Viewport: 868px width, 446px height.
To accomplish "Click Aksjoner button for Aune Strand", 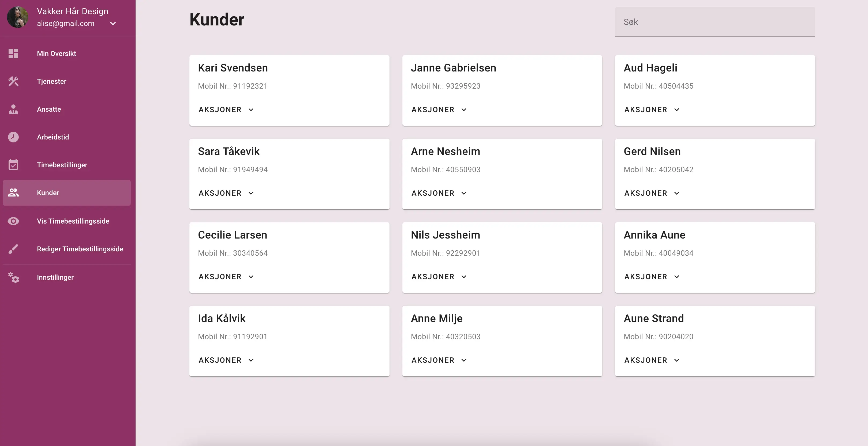I will pyautogui.click(x=652, y=360).
